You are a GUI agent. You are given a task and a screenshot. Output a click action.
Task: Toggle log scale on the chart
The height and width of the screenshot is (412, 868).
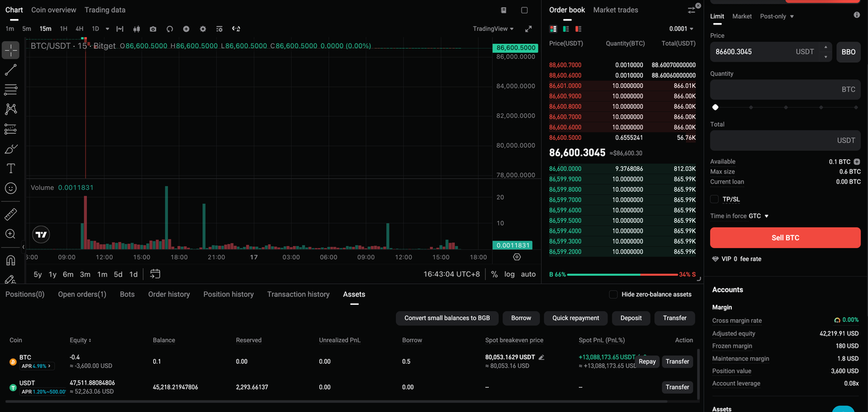509,274
